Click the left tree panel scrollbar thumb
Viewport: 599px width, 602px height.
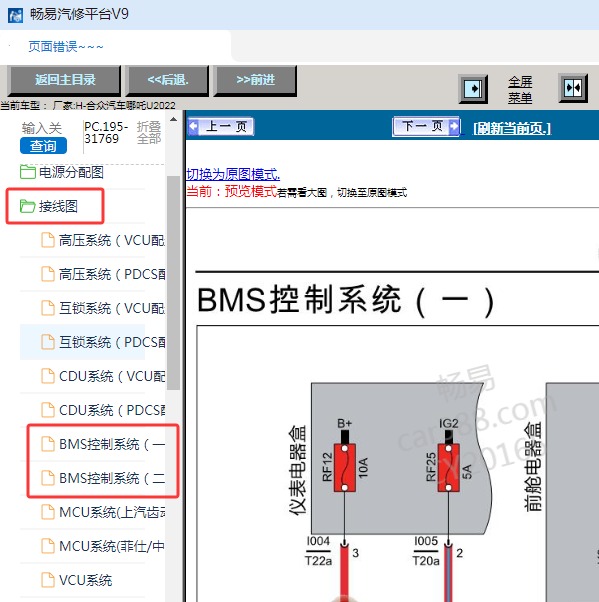(174, 283)
